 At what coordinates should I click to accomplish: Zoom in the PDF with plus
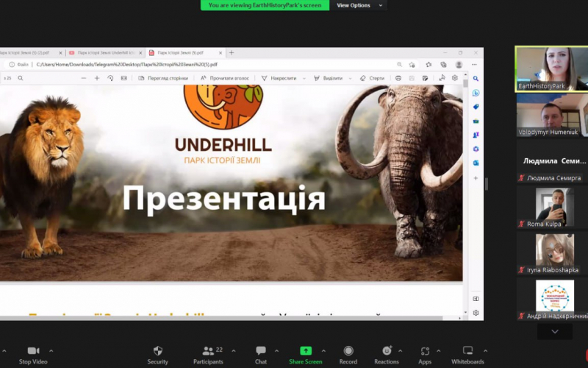97,78
